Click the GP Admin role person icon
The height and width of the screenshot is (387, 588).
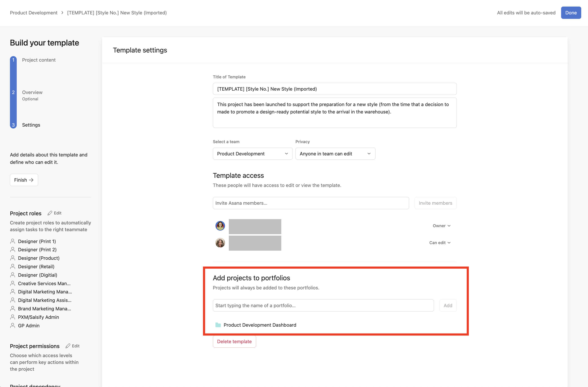[x=13, y=325]
